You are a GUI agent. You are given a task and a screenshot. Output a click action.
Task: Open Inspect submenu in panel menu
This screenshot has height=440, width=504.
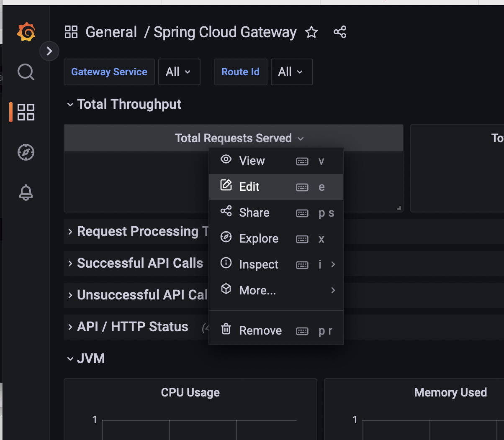(x=276, y=265)
